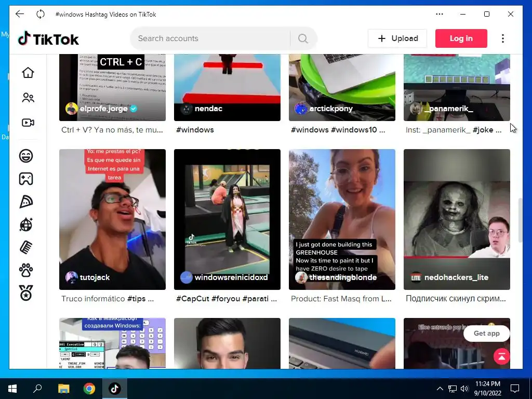The height and width of the screenshot is (399, 532).
Task: Click the Get app button
Action: pyautogui.click(x=486, y=334)
